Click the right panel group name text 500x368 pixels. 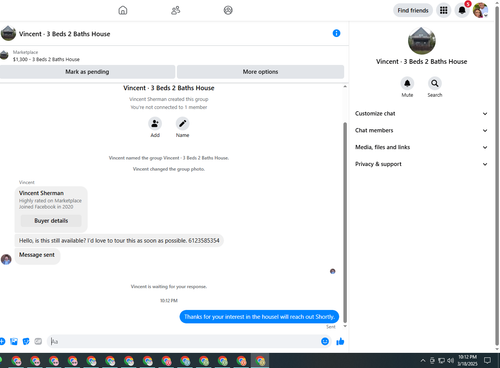pos(421,62)
